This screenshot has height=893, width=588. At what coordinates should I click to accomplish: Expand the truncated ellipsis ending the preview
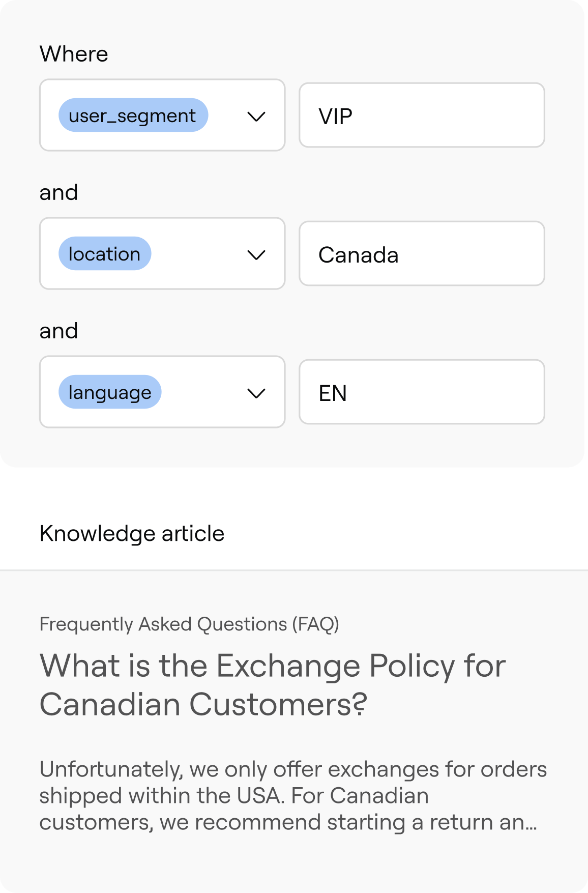pos(531,823)
